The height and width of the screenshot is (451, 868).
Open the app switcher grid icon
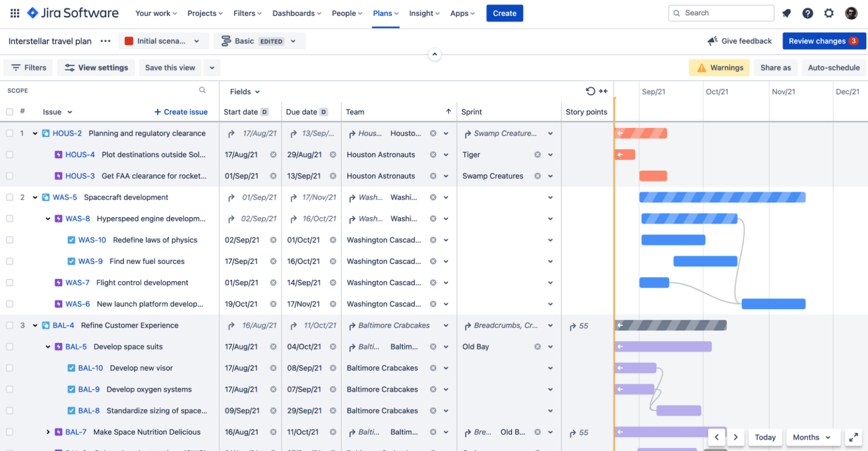(x=15, y=13)
